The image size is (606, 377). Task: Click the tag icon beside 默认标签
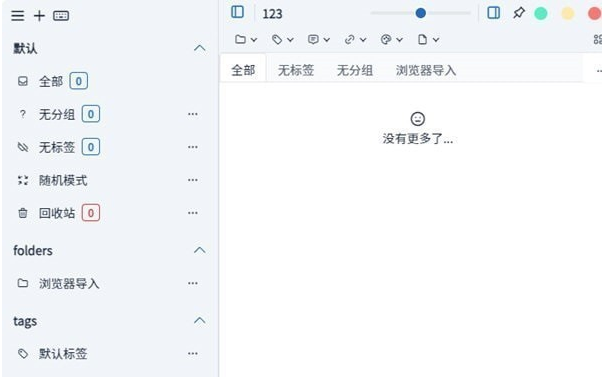pos(23,353)
